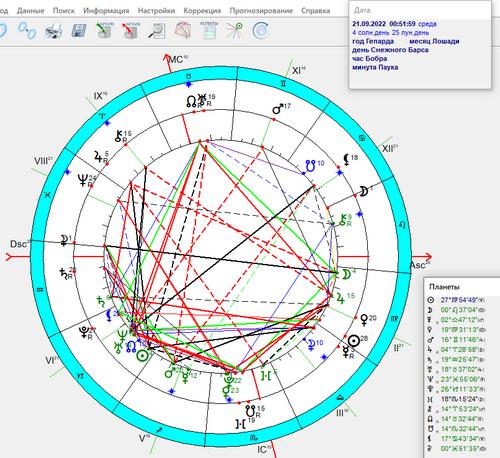The height and width of the screenshot is (458, 500).
Task: Open the Поиск menu
Action: [x=64, y=11]
